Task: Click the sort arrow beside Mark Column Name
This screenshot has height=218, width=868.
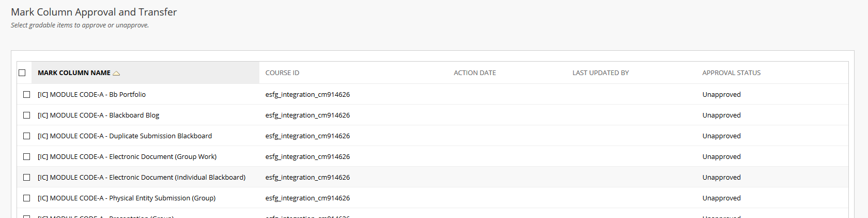Action: 116,73
